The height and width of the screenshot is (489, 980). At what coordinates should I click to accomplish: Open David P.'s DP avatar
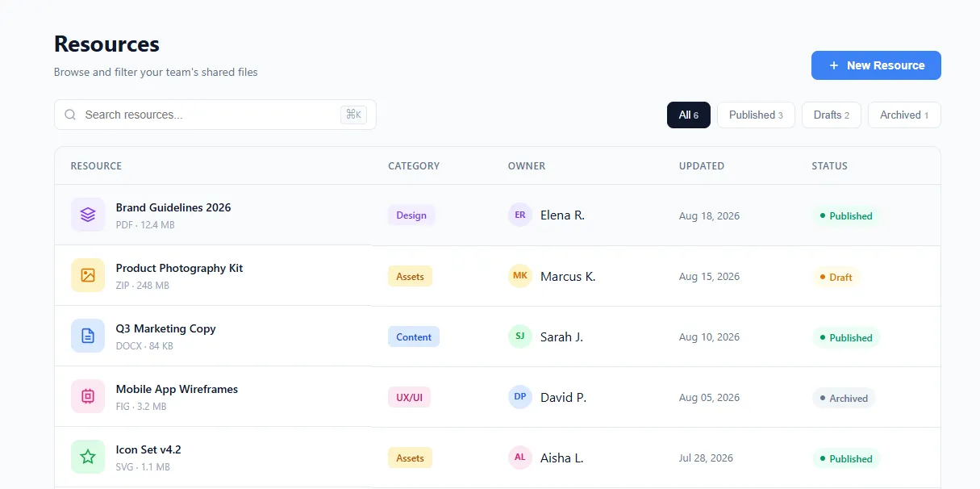tap(520, 397)
